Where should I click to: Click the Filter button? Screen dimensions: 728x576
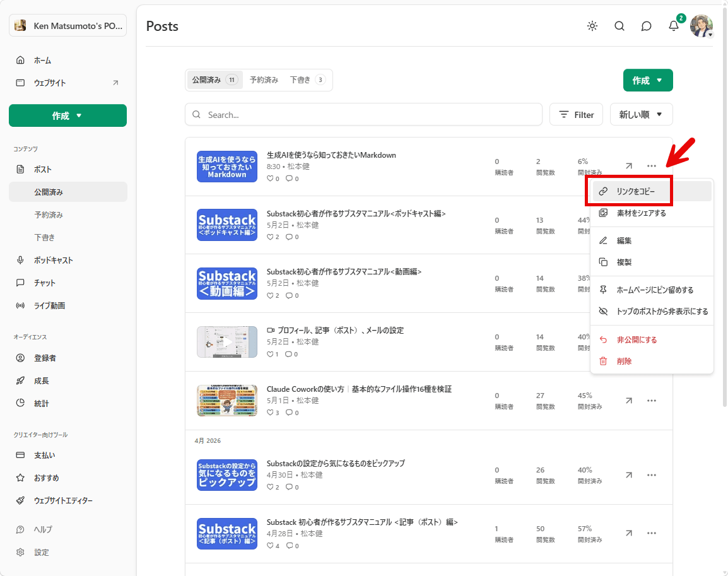point(576,115)
